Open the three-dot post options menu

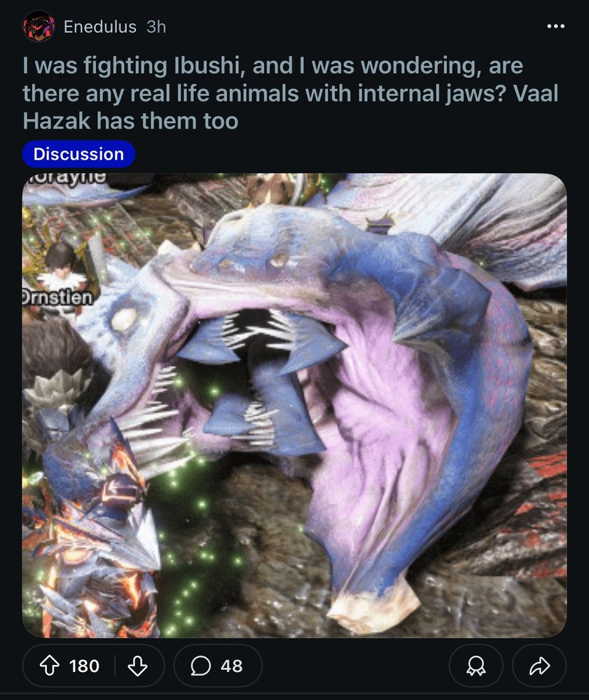click(x=555, y=27)
